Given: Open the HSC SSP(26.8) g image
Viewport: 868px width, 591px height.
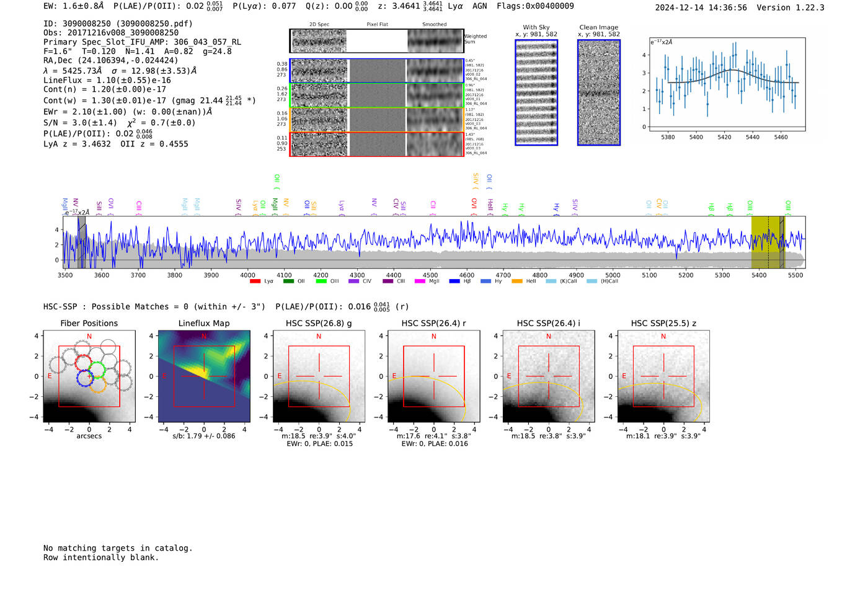Looking at the screenshot, I should click(319, 376).
